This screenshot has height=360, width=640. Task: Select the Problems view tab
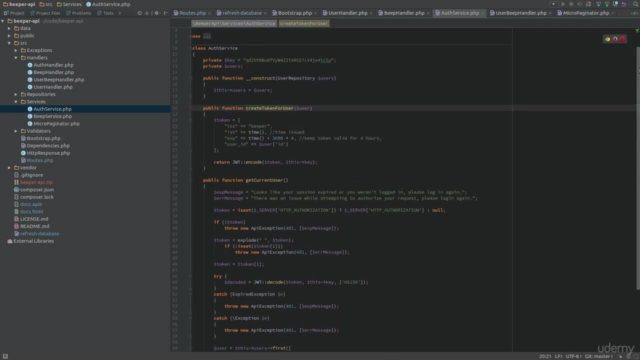pos(79,13)
